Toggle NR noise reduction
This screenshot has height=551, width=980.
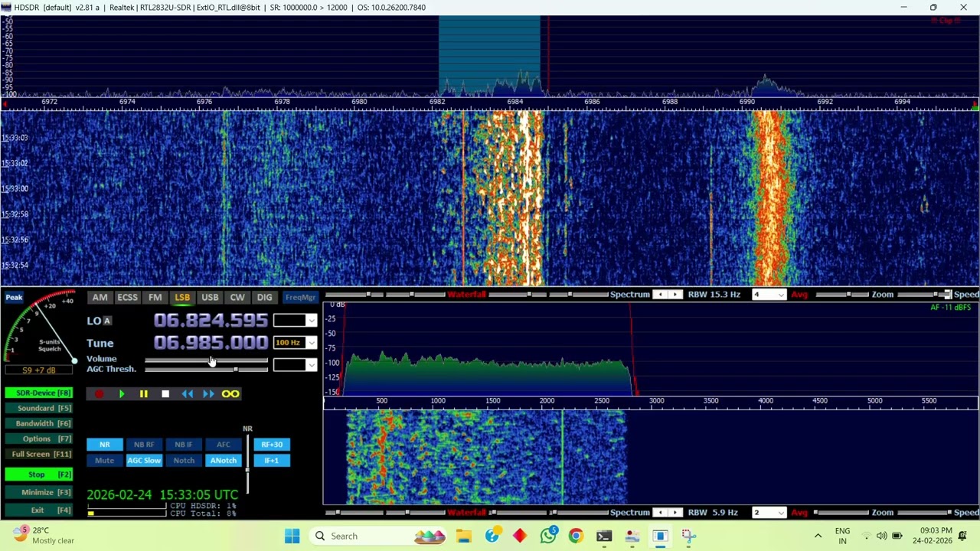click(x=104, y=445)
